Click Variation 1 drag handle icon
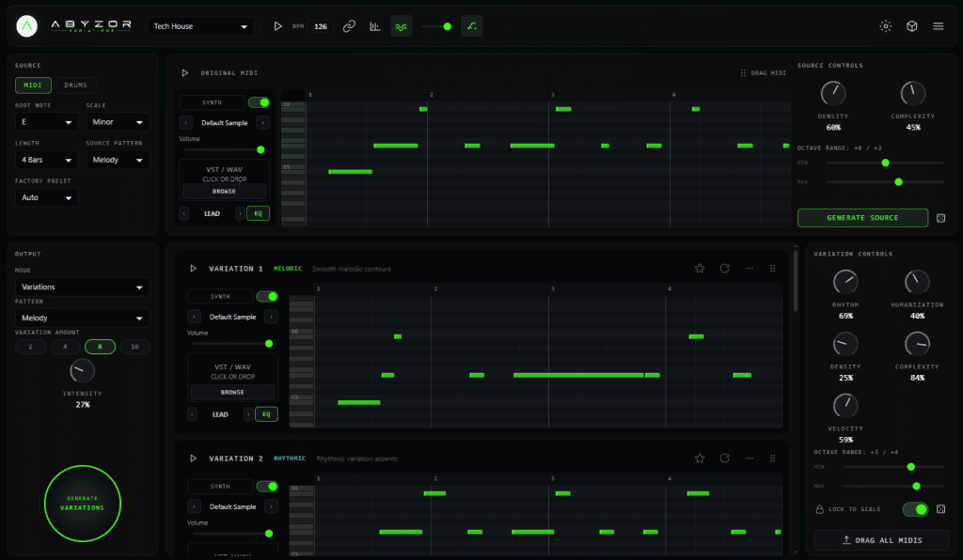963x560 pixels. (x=773, y=268)
